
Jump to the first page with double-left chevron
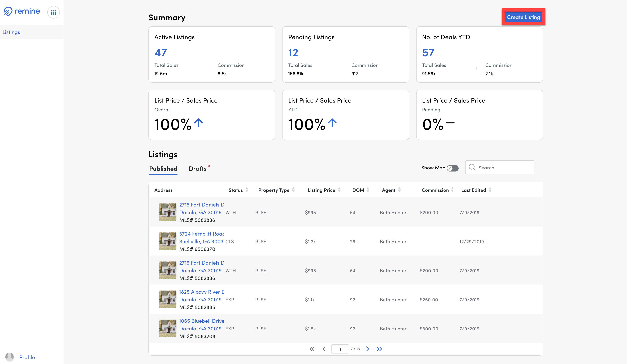[x=312, y=349]
